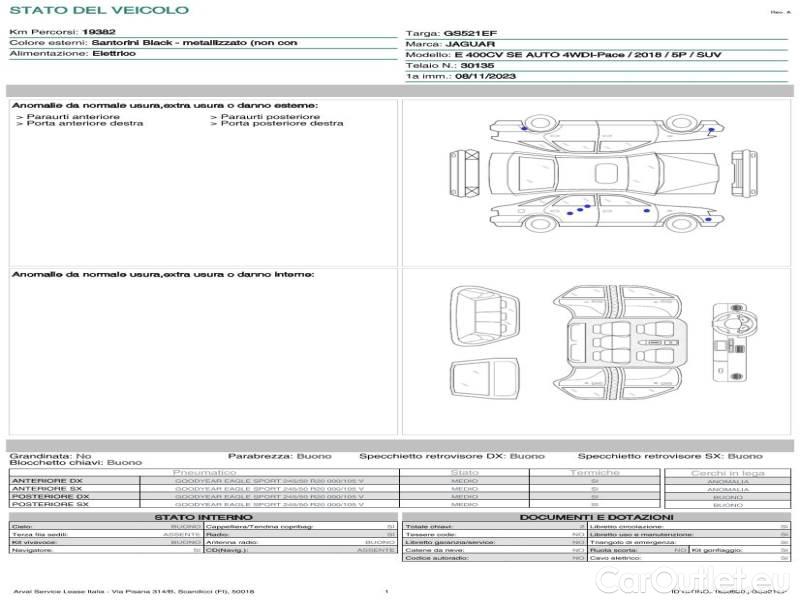
Task: Click the STATO DEL VEICOLO title
Action: (x=99, y=10)
